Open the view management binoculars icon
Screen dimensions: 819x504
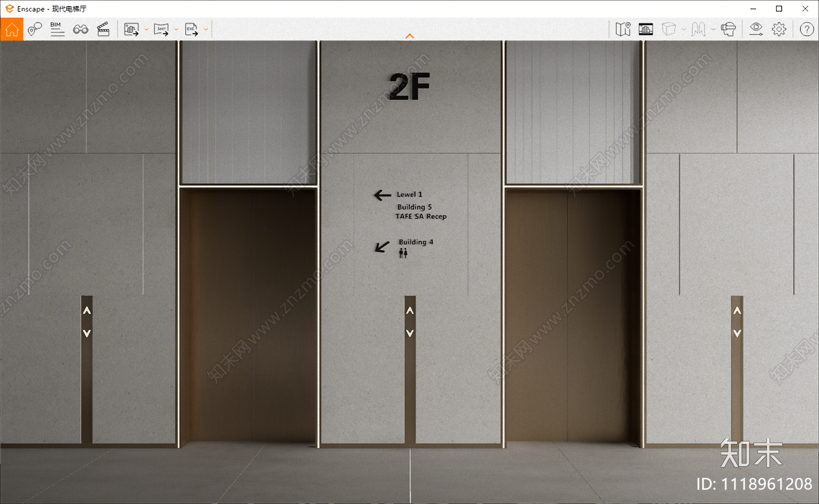tap(80, 29)
